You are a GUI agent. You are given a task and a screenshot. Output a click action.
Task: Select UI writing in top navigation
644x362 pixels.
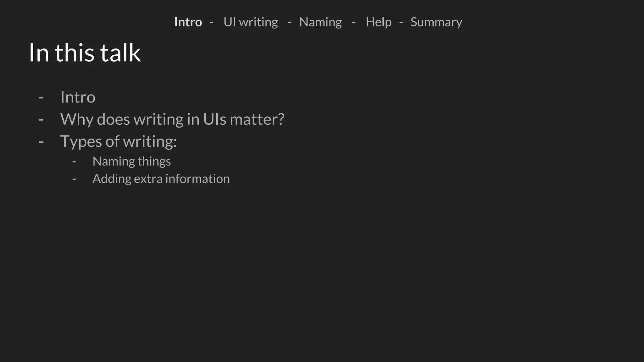[251, 22]
